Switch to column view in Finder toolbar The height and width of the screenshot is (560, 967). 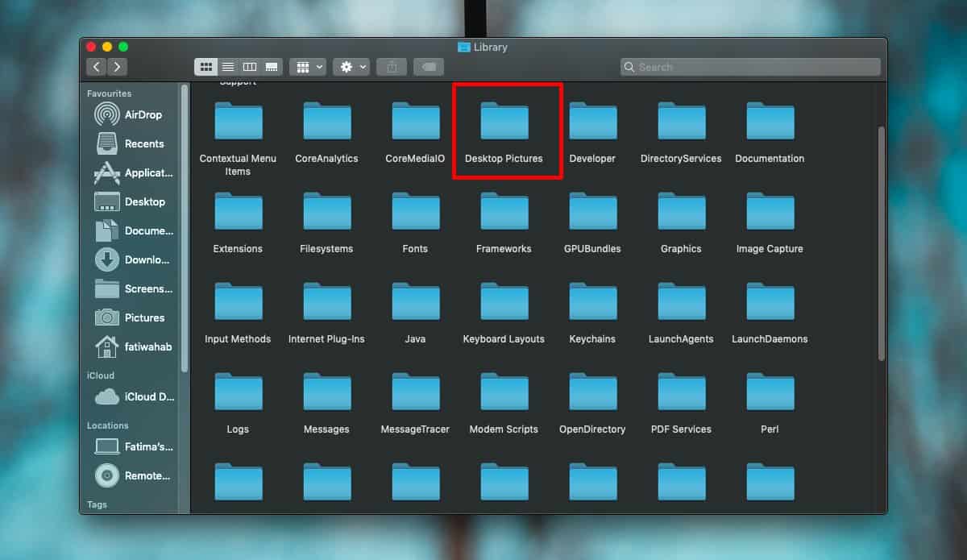coord(250,67)
